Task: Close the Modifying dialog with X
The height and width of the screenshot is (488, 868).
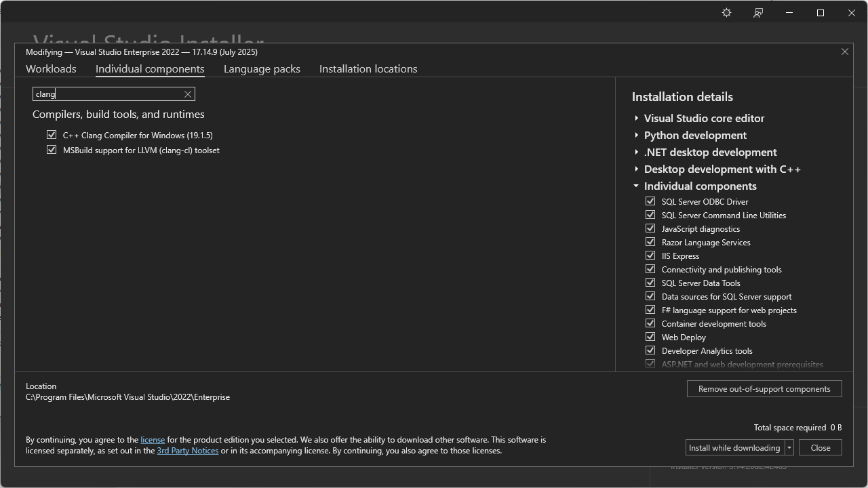Action: (845, 52)
